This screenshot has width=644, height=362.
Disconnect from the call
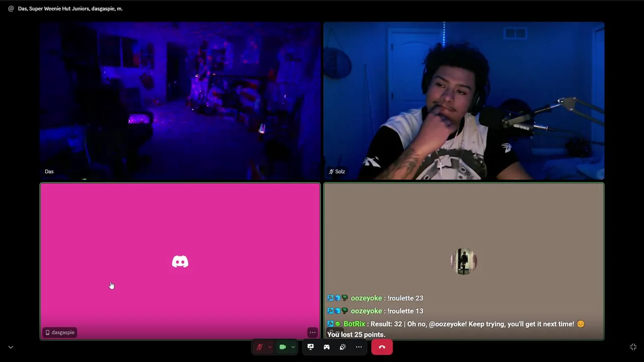(x=382, y=347)
